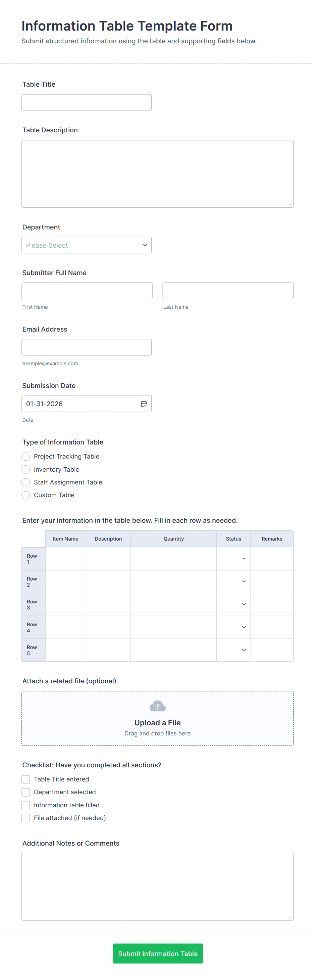The image size is (312, 980).
Task: Tick the Department selected checkbox
Action: point(26,792)
